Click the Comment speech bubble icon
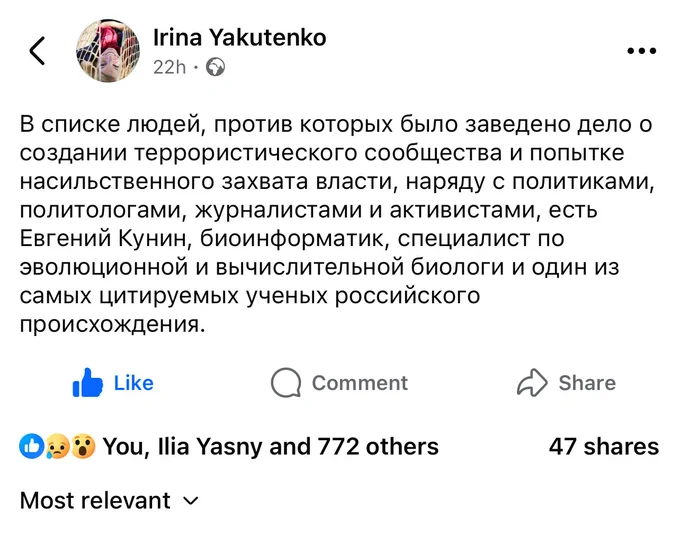 (286, 383)
